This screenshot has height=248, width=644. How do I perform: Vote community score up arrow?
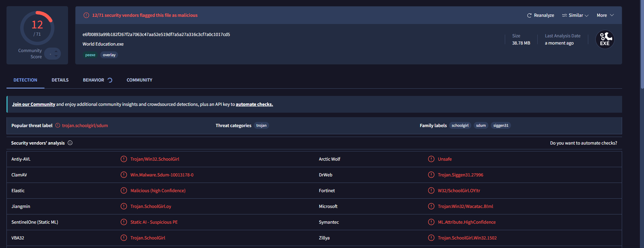tap(56, 51)
